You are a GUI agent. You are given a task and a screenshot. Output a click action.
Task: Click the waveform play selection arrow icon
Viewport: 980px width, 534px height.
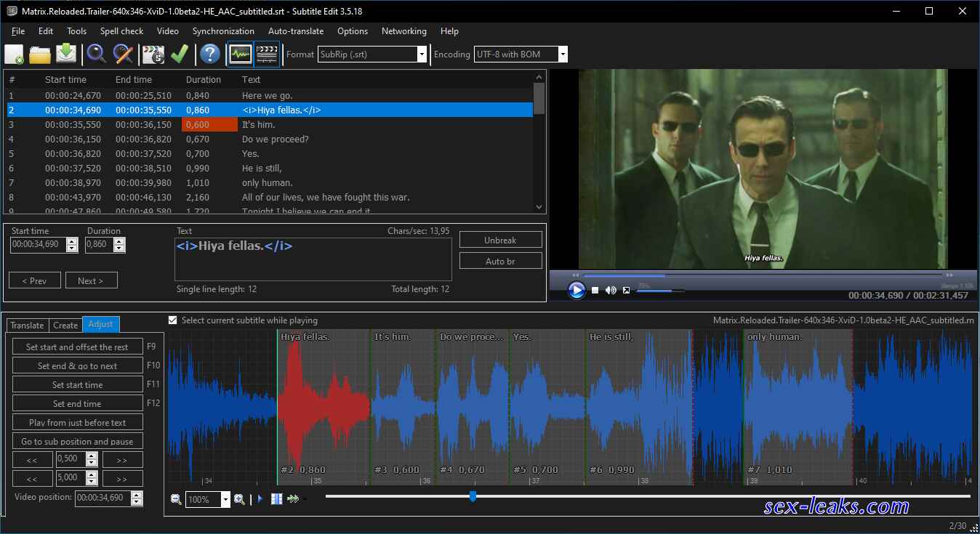click(x=260, y=499)
